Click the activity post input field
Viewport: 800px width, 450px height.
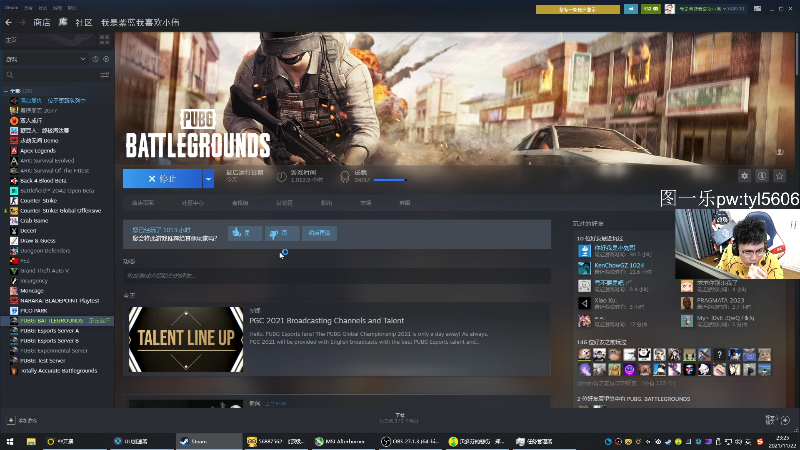(x=337, y=276)
